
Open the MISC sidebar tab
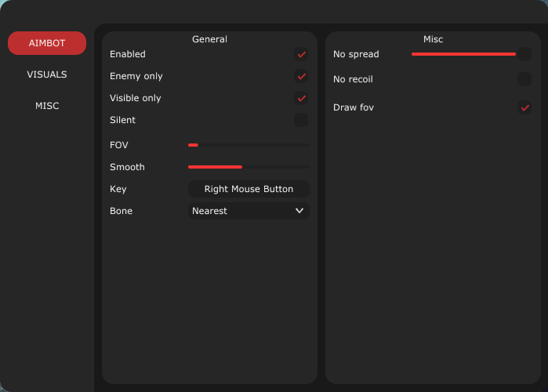pyautogui.click(x=47, y=106)
